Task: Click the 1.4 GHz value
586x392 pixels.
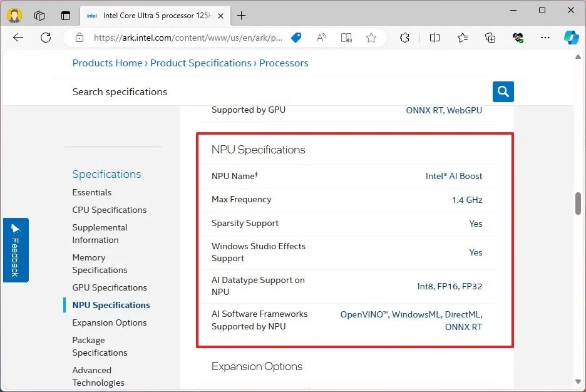Action: [x=467, y=200]
